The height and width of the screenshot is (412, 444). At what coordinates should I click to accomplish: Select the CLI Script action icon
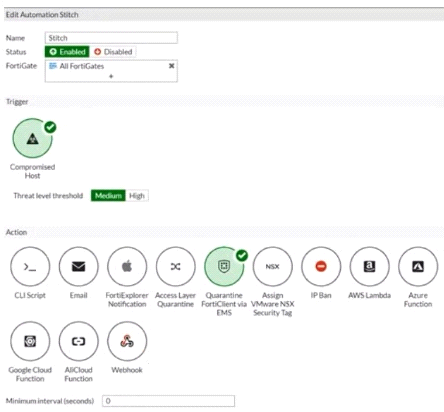[30, 267]
